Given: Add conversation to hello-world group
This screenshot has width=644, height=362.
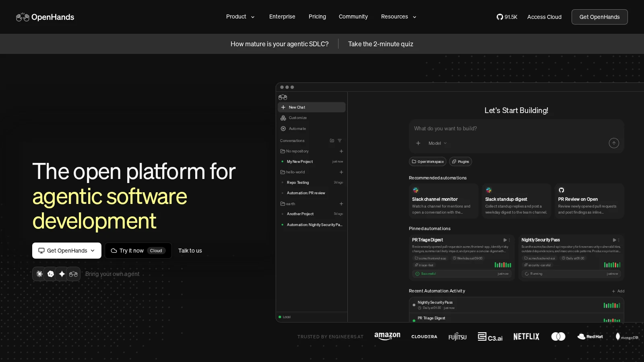Looking at the screenshot, I should 341,172.
